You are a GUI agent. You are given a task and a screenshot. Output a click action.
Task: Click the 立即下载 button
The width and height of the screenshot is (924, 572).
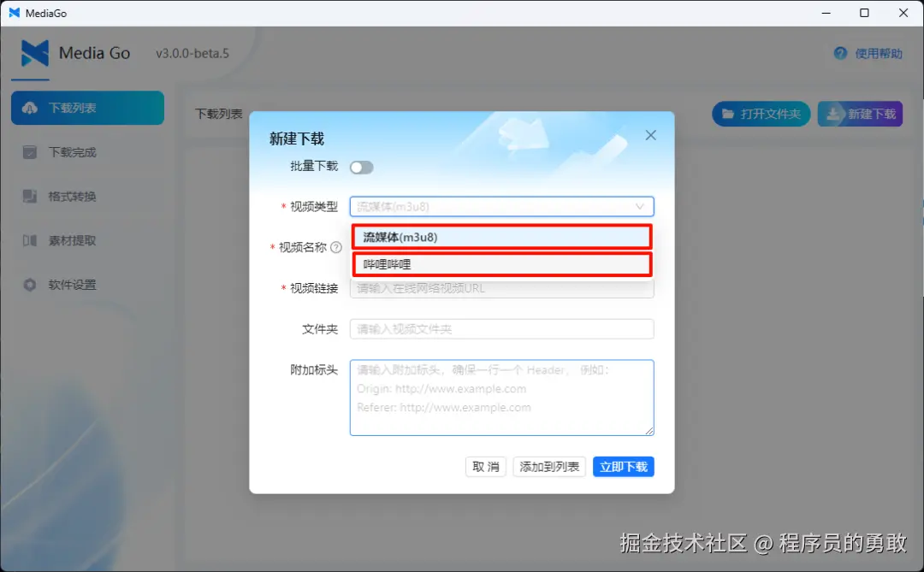pos(623,466)
